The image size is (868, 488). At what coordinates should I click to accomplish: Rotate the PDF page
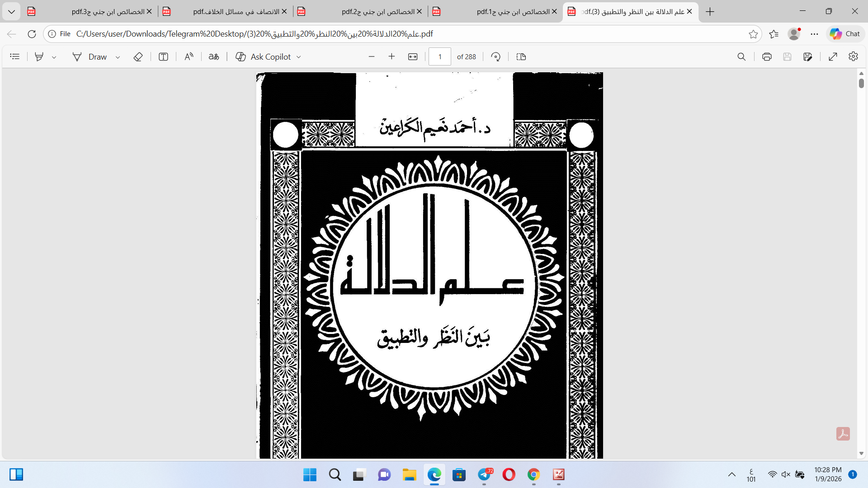pyautogui.click(x=496, y=56)
